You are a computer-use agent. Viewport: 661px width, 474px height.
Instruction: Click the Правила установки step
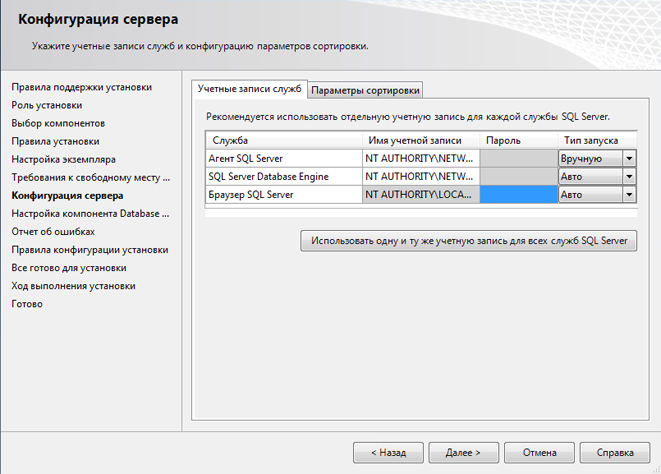tap(55, 142)
